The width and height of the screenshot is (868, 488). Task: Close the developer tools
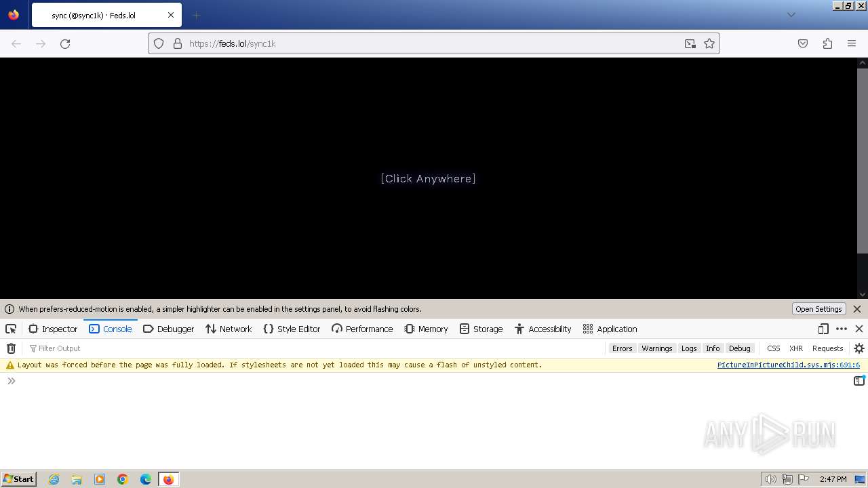click(859, 329)
